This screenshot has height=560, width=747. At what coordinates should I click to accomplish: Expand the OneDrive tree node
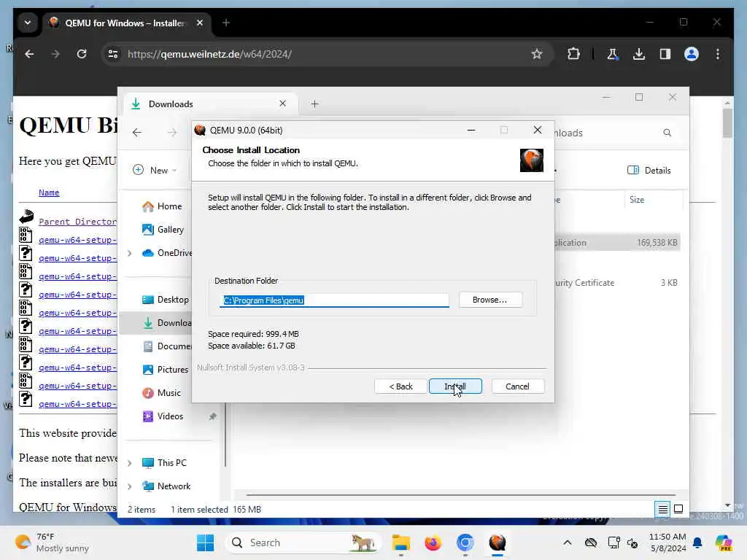pyautogui.click(x=130, y=253)
